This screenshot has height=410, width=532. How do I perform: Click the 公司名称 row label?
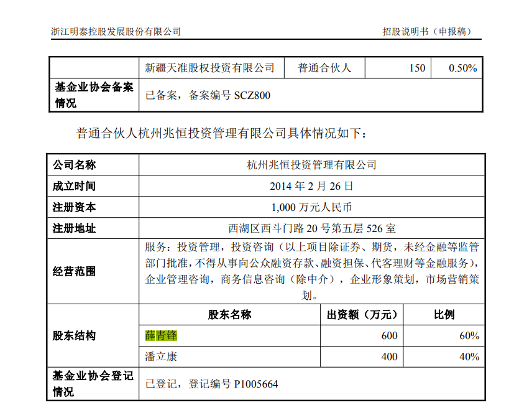tap(74, 165)
